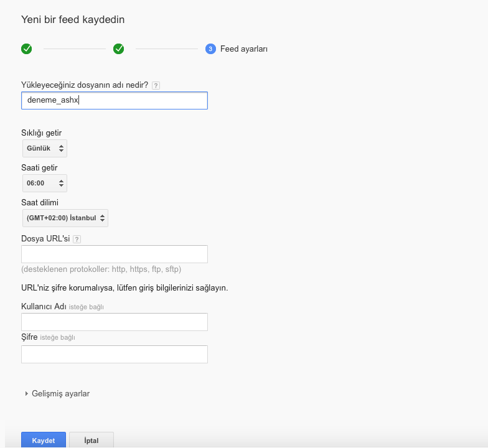Open the İstanbul time zone dropdown

pyautogui.click(x=65, y=218)
